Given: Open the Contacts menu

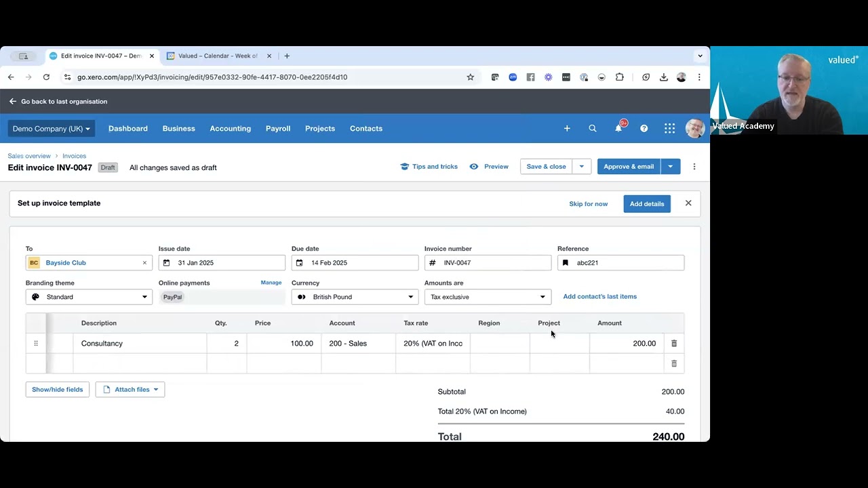Looking at the screenshot, I should (x=366, y=129).
